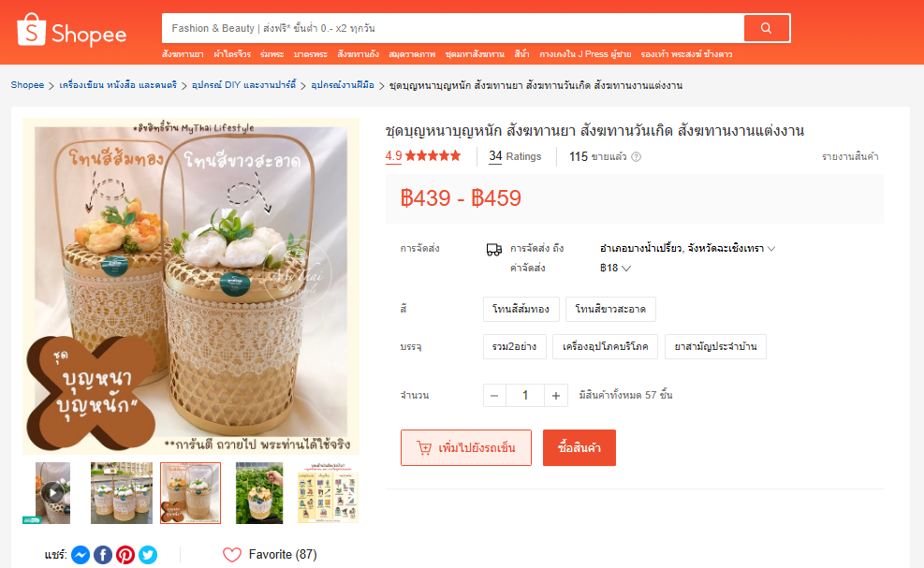
Task: Click the ซื้อสินค้า buy now button
Action: click(579, 448)
